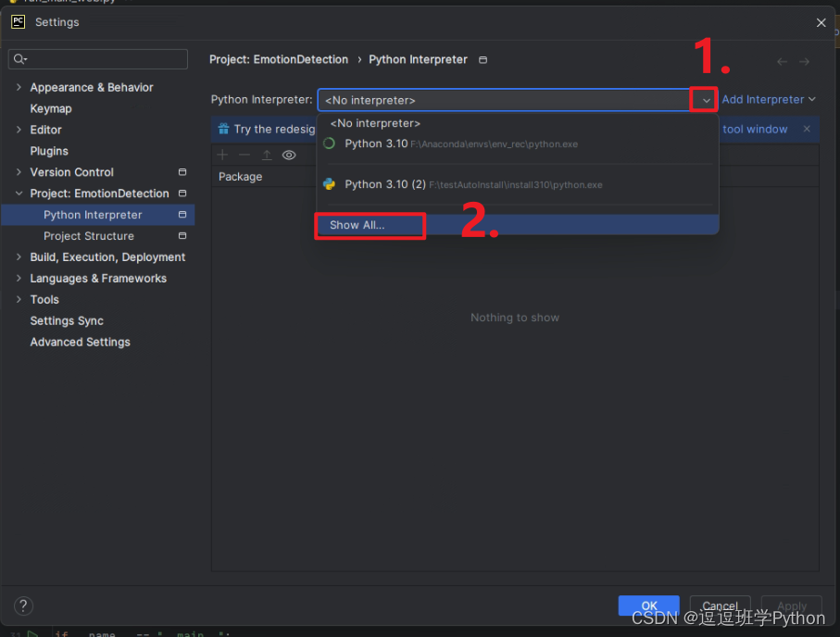Click the OK button
Image resolution: width=840 pixels, height=637 pixels.
(648, 606)
